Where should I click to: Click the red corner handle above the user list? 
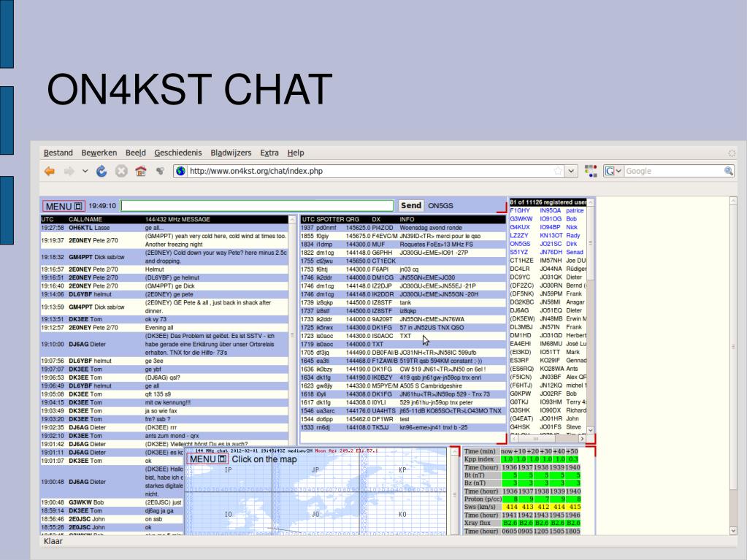pos(502,207)
